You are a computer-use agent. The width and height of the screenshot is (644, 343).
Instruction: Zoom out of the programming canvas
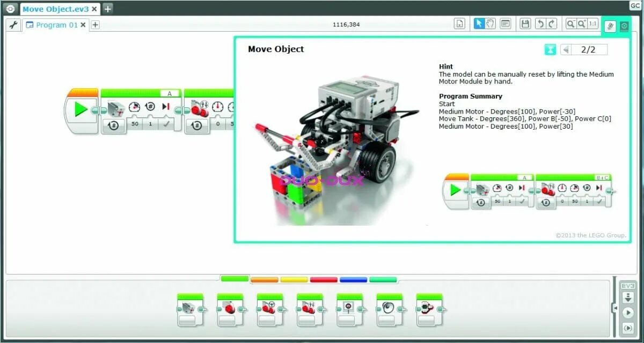point(571,24)
